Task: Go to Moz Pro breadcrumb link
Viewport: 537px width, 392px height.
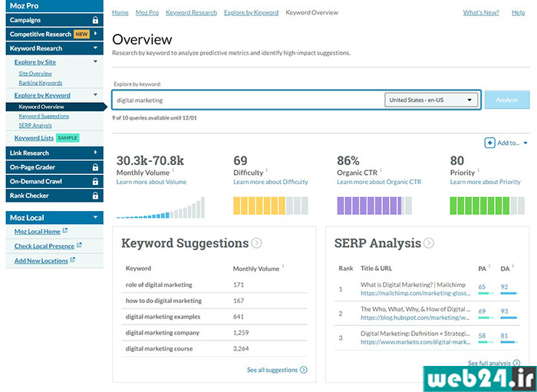Action: (x=147, y=13)
